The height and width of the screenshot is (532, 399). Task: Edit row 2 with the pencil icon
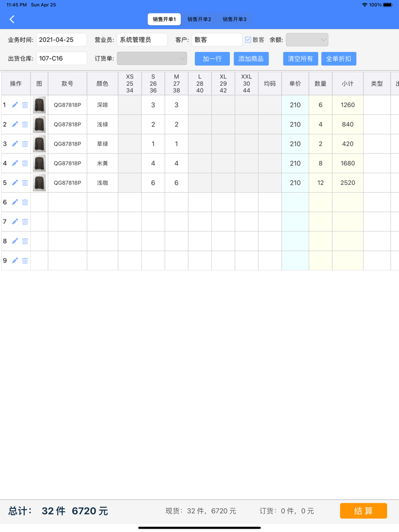15,124
